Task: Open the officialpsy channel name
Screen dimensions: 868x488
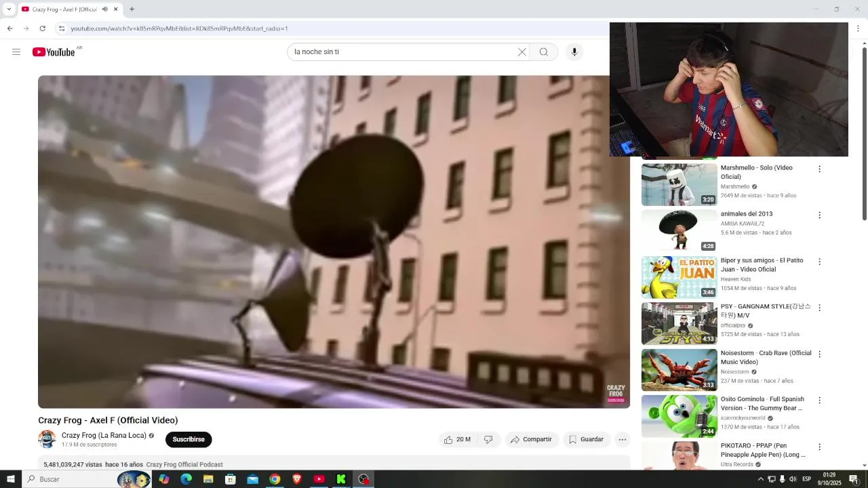Action: 733,325
